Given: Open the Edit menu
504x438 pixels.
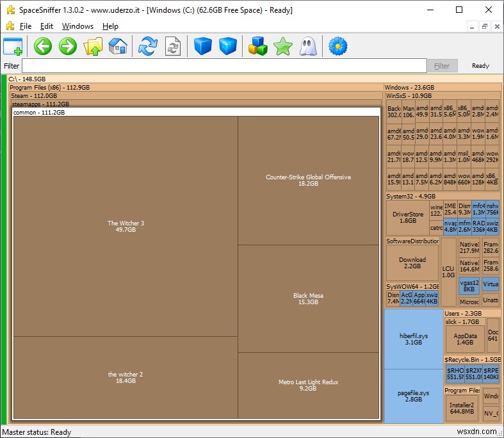Looking at the screenshot, I should (47, 26).
